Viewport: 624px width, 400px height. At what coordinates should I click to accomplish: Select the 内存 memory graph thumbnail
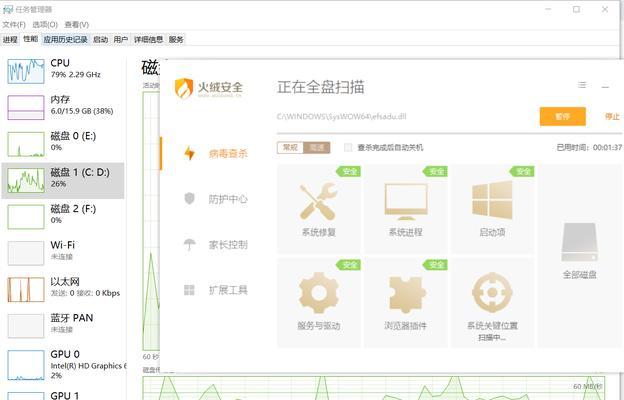(x=26, y=107)
